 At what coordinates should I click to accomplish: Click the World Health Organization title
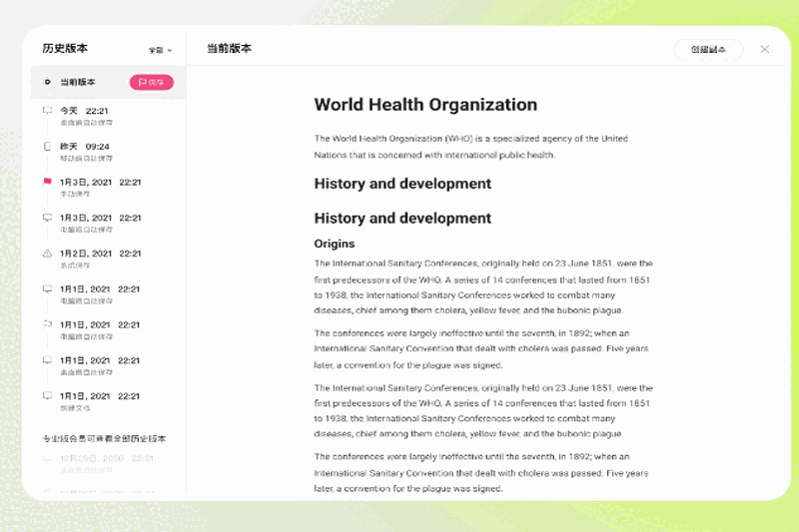click(x=425, y=105)
